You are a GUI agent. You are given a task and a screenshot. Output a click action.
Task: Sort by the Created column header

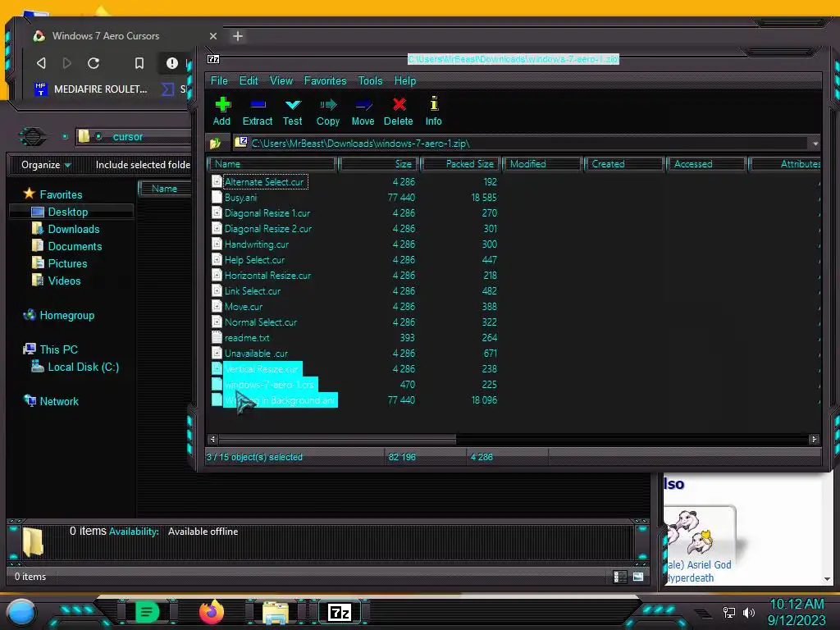(624, 164)
